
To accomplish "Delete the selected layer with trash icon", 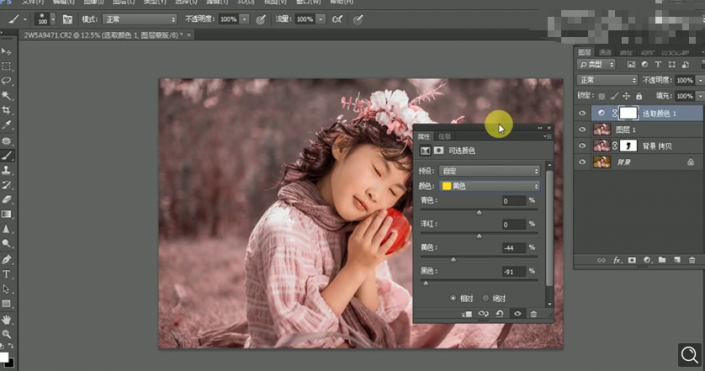I will [x=692, y=260].
